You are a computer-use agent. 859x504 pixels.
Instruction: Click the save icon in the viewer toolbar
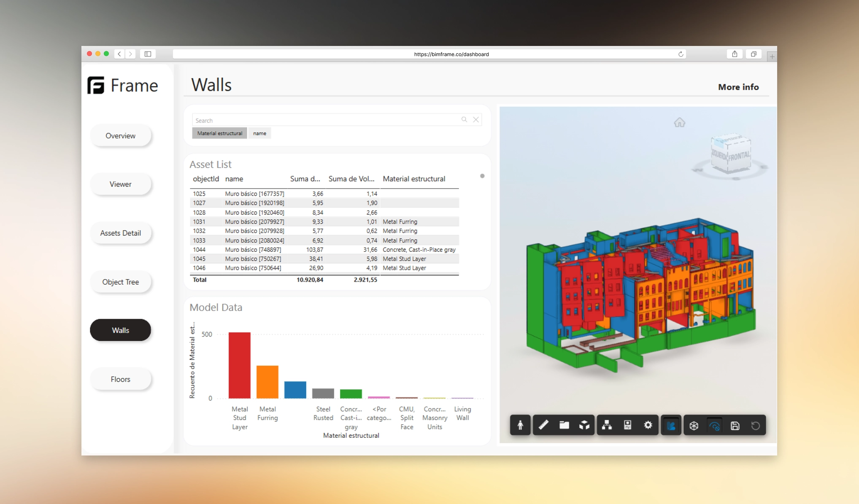735,425
